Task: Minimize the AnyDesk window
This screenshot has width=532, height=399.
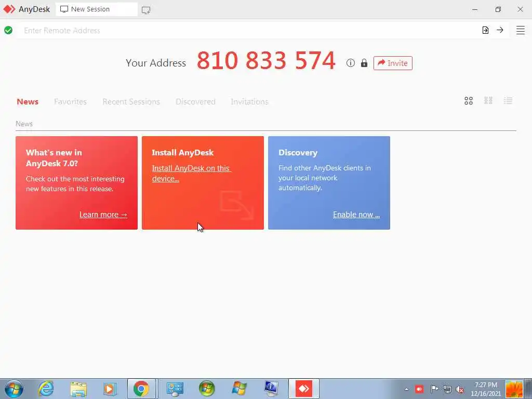Action: pyautogui.click(x=475, y=9)
